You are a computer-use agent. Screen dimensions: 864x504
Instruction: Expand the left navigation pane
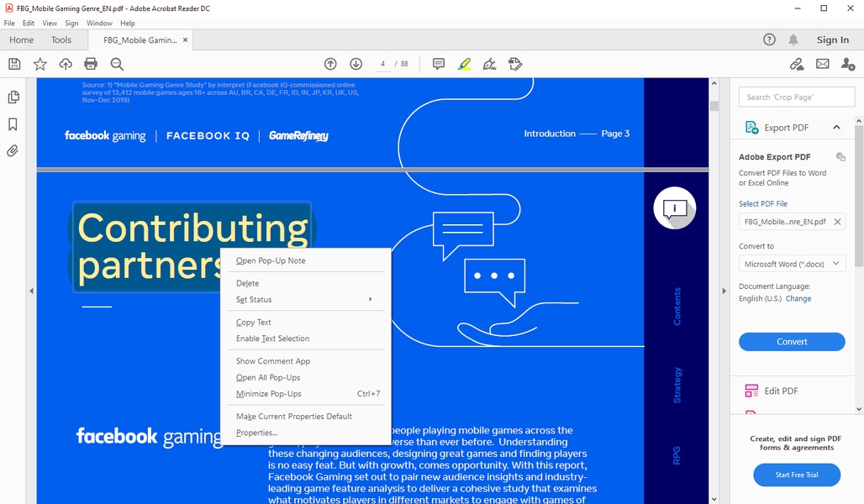31,291
